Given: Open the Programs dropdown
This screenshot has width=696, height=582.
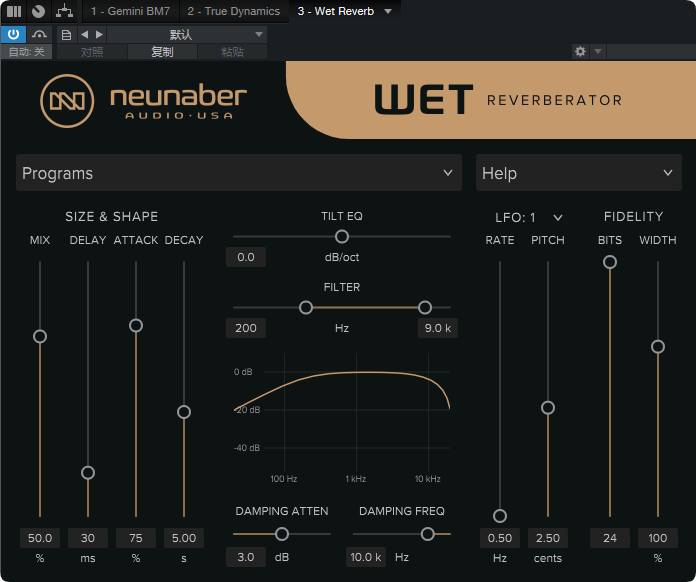Looking at the screenshot, I should coord(239,173).
